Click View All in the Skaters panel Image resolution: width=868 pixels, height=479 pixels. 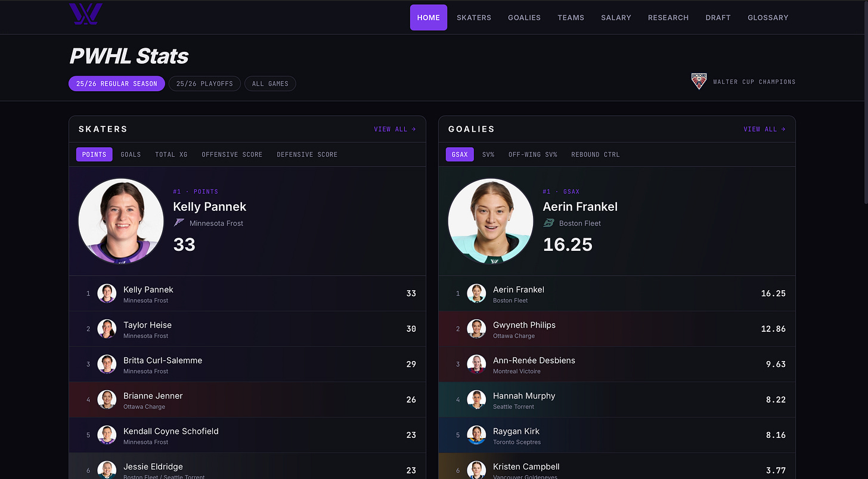point(395,129)
